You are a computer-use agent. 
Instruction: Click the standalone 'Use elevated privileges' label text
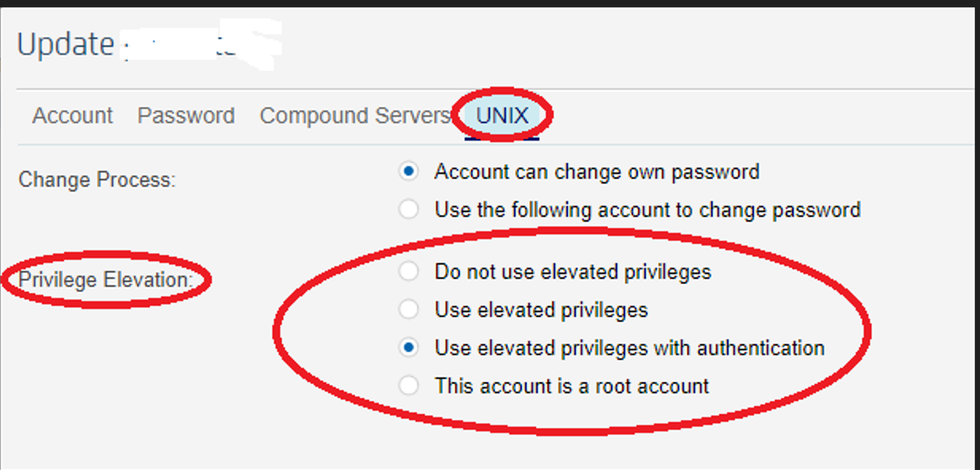[541, 310]
